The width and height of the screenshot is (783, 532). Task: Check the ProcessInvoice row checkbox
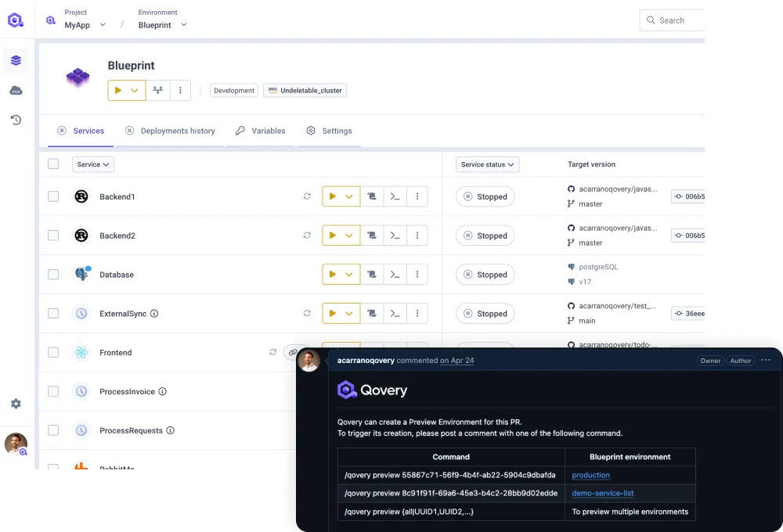tap(53, 390)
